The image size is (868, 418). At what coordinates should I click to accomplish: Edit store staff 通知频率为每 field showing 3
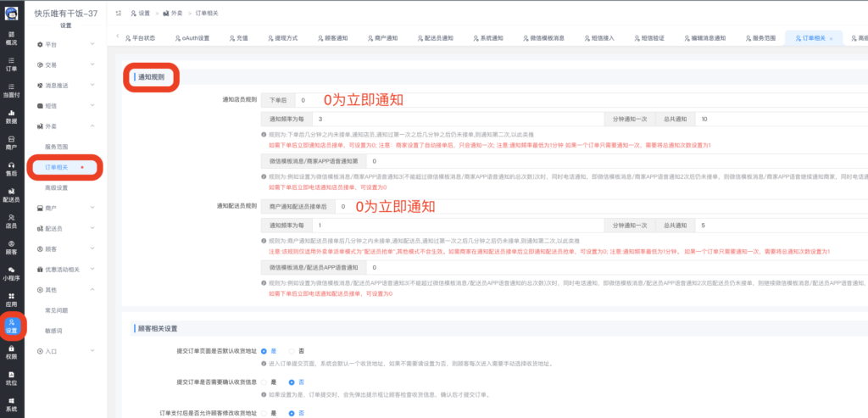pyautogui.click(x=458, y=119)
